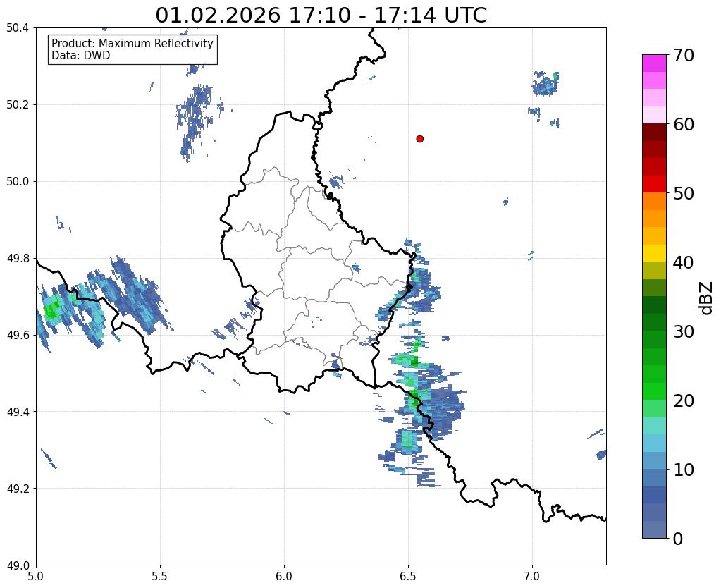Click the colorbar '10' tick label
Screen dimensions: 721x588
(684, 470)
